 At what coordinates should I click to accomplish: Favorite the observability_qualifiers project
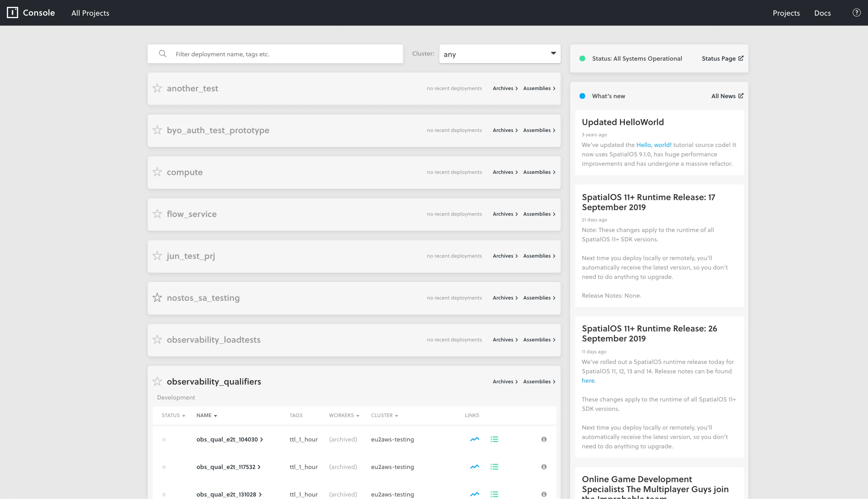point(157,381)
